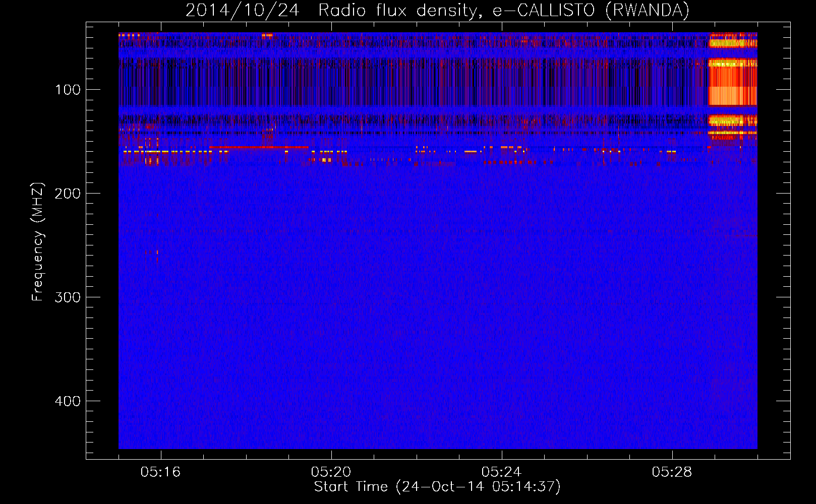This screenshot has height=504, width=816.
Task: Click the '300' frequency tick label
Action: point(68,297)
